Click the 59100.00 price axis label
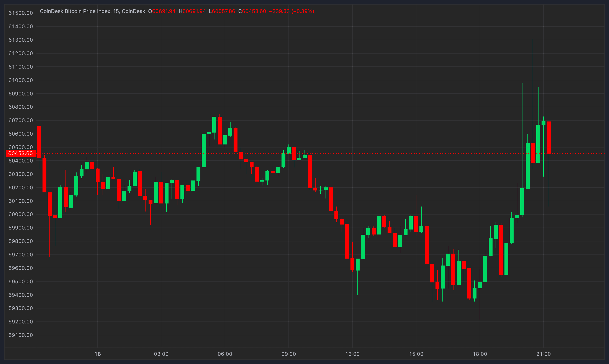 (x=21, y=335)
